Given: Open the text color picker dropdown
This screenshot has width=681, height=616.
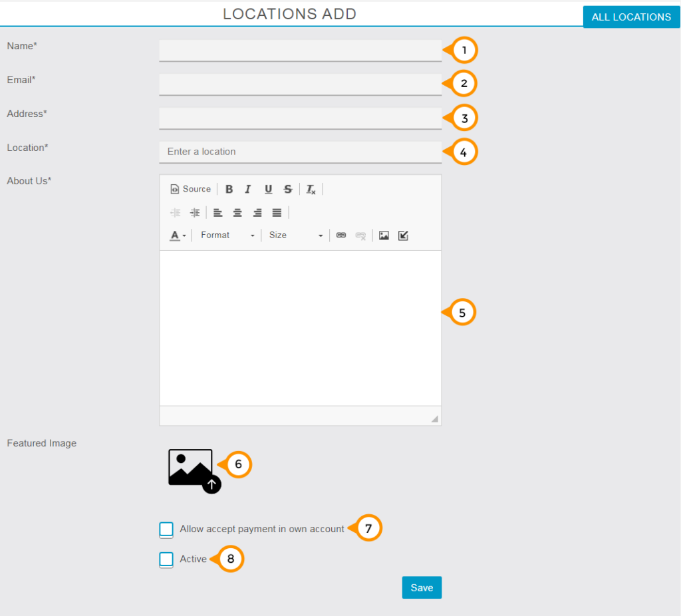Looking at the screenshot, I should pos(178,235).
